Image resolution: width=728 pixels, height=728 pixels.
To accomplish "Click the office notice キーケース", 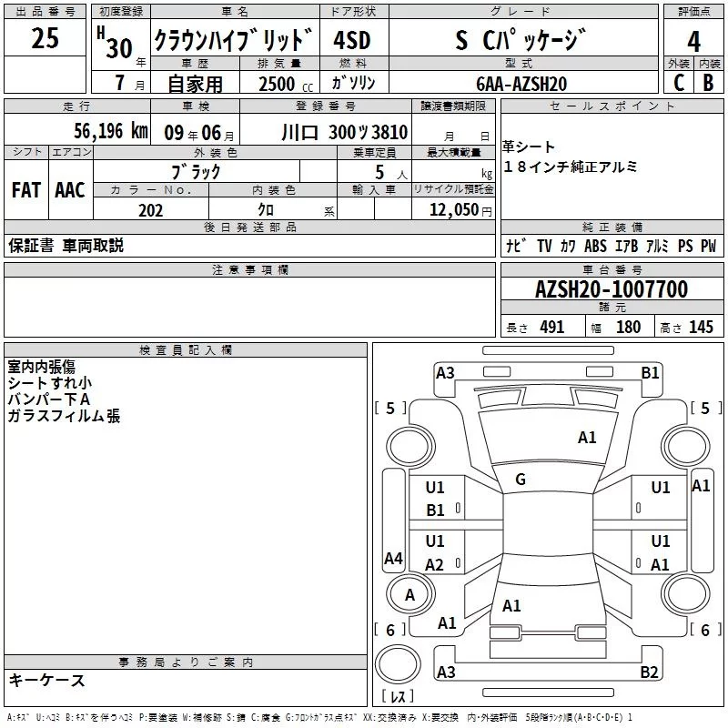I will pyautogui.click(x=47, y=681).
